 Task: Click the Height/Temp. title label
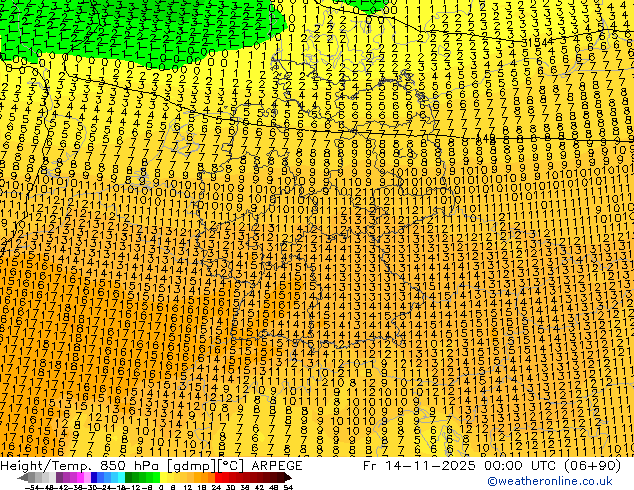coord(46,466)
